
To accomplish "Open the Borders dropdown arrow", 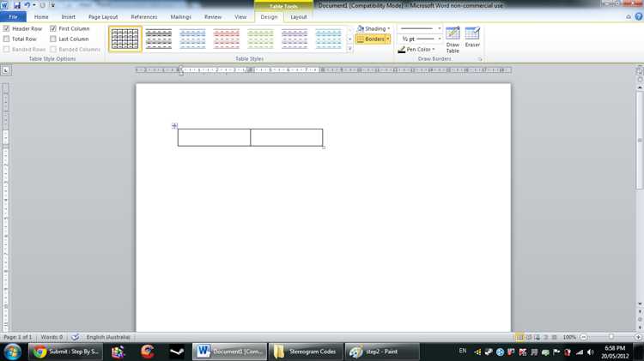I will point(388,39).
